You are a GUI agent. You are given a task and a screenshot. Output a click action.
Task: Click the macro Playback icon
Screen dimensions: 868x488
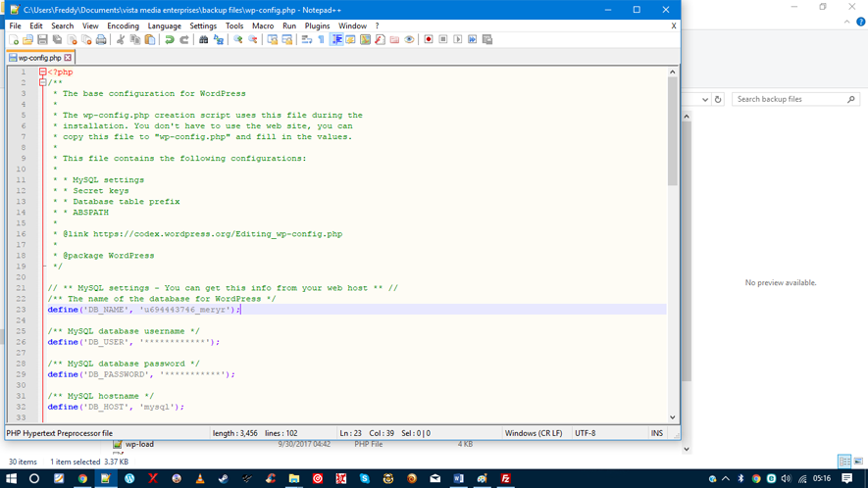coord(458,39)
